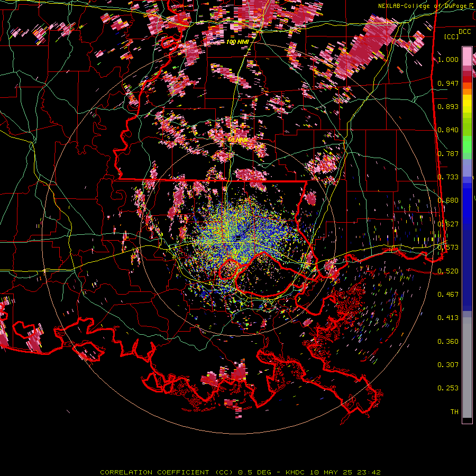Click the 50 NMI range ring label
The height and width of the screenshot is (476, 476).
(x=237, y=140)
